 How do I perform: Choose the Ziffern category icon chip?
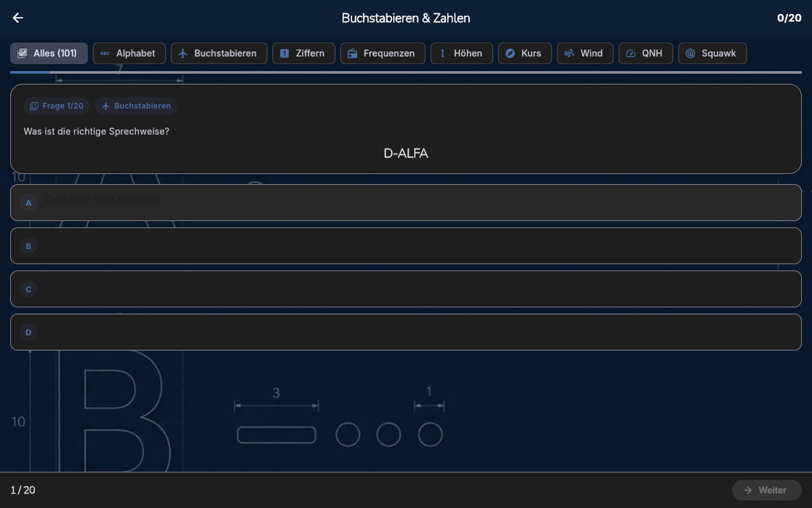[304, 53]
